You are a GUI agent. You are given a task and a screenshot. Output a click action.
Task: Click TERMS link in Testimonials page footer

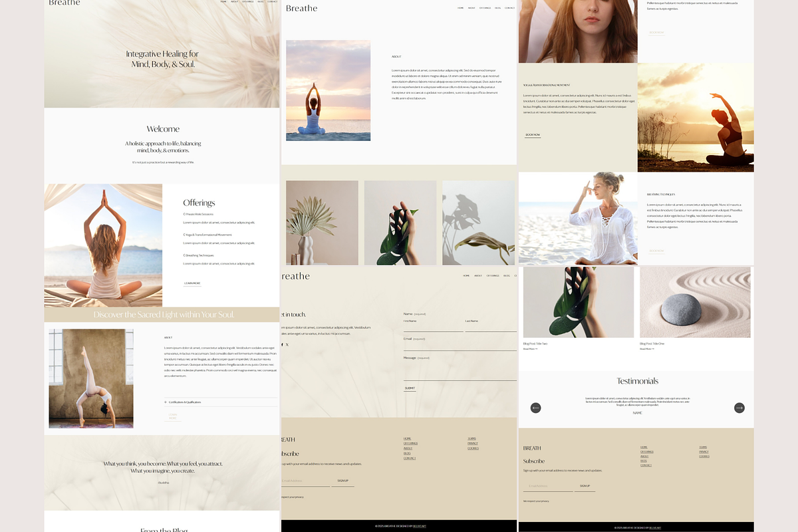click(x=704, y=447)
